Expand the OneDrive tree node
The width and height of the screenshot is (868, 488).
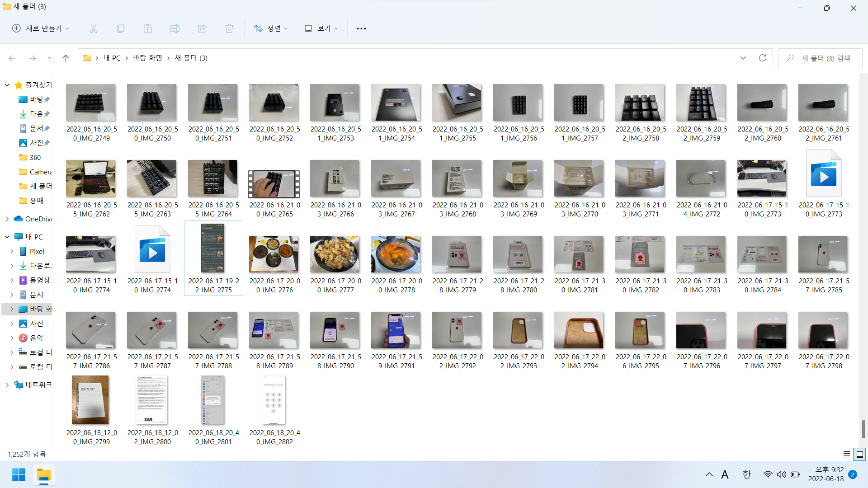point(7,219)
